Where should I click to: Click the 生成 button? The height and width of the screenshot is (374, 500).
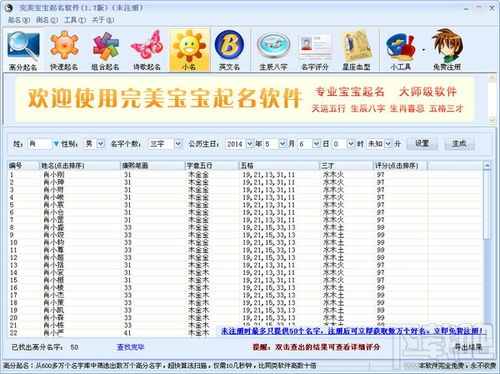459,144
